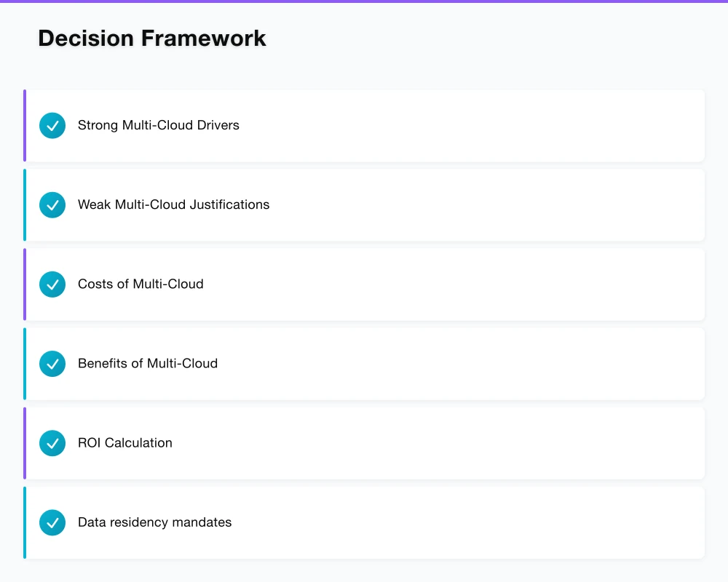Click the checkmark icon beside Strong Multi-Cloud Drivers
Screen dimensions: 728x582
click(52, 126)
